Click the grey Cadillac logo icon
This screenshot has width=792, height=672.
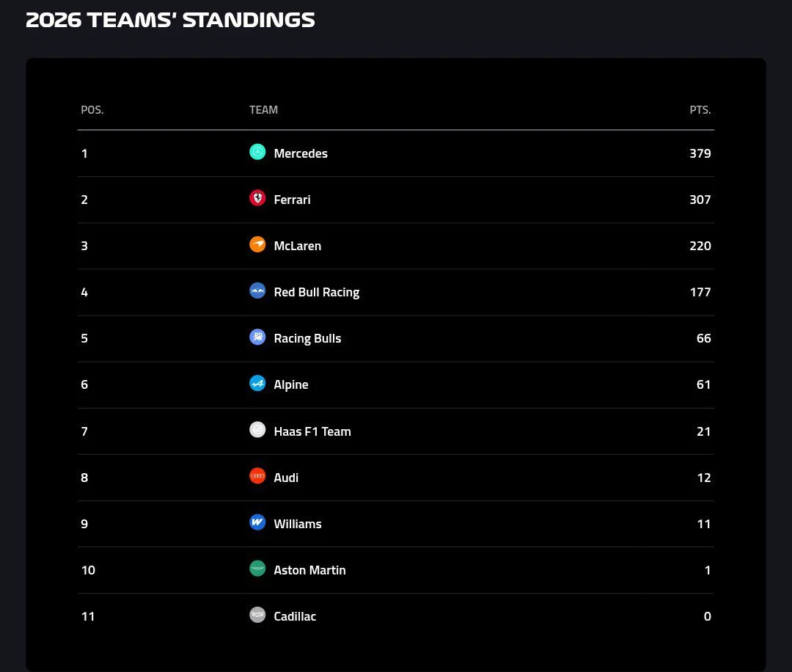257,615
